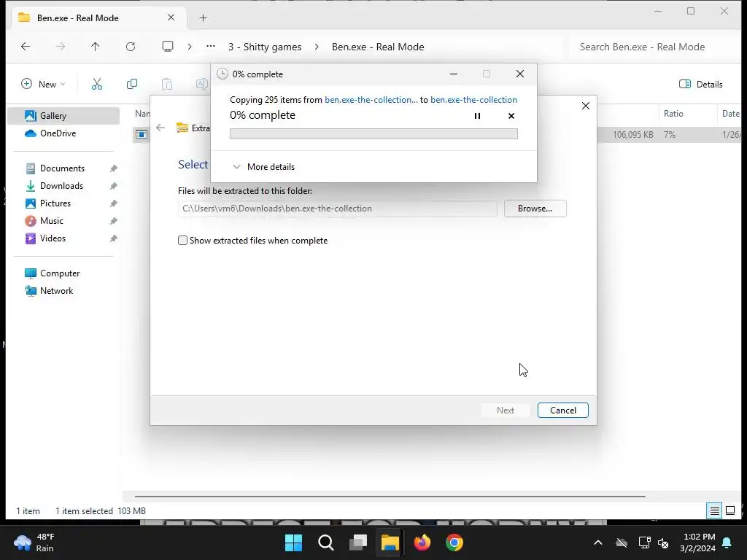Viewport: 747px width, 560px height.
Task: Open Task View on the taskbar
Action: click(357, 542)
